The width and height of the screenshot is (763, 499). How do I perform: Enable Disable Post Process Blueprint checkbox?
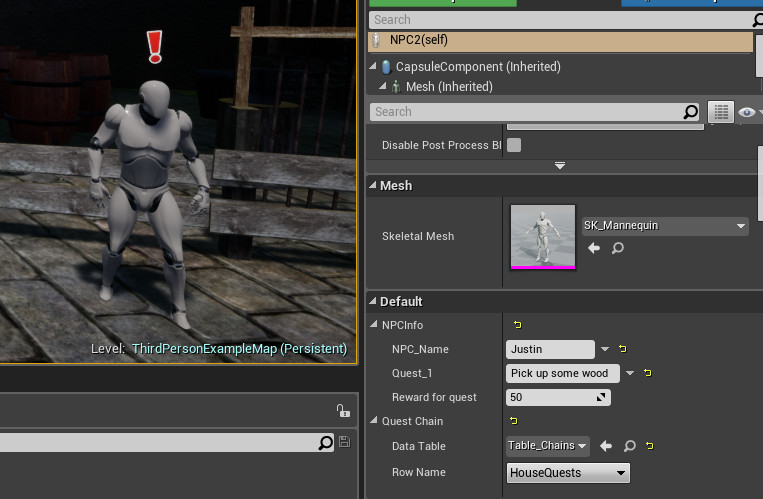click(514, 145)
